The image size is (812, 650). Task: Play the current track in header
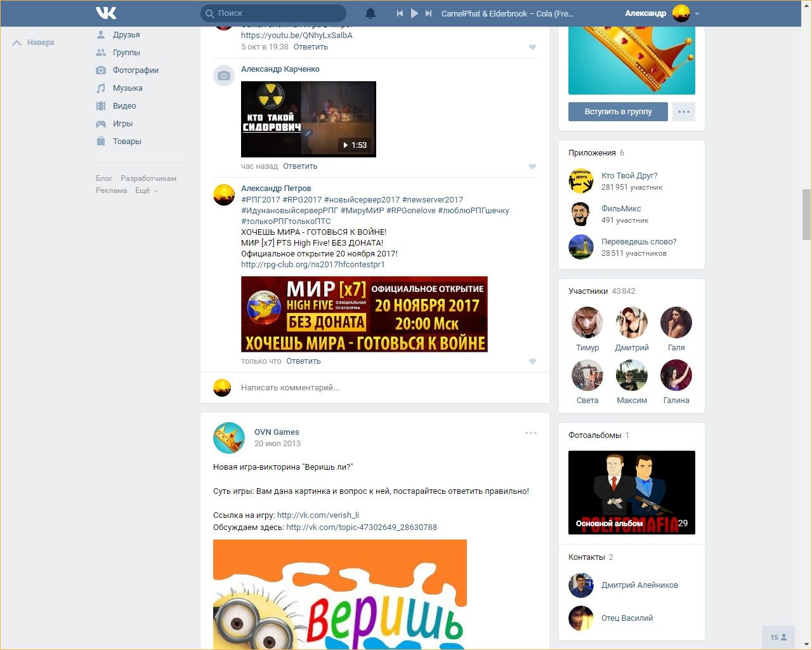[x=414, y=13]
